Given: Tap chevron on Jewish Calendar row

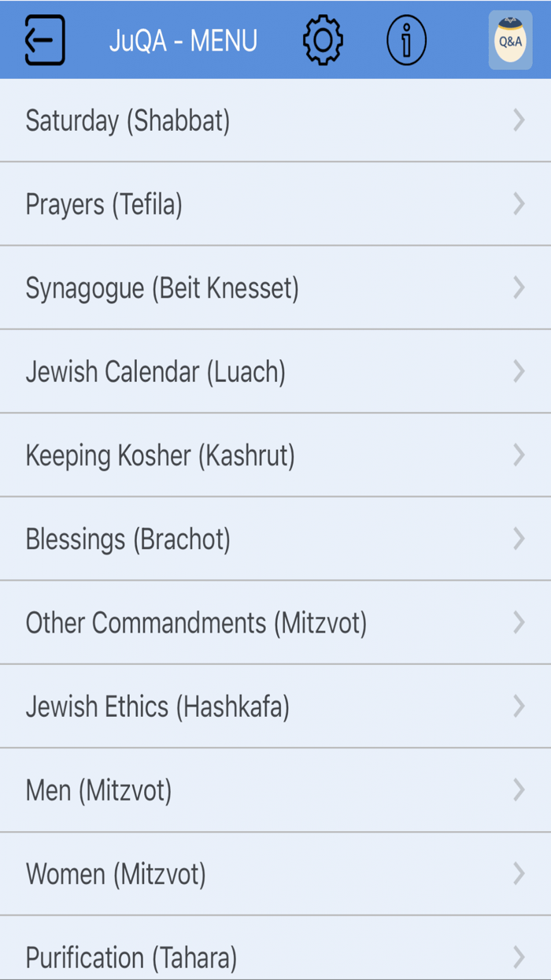Looking at the screenshot, I should [x=519, y=372].
